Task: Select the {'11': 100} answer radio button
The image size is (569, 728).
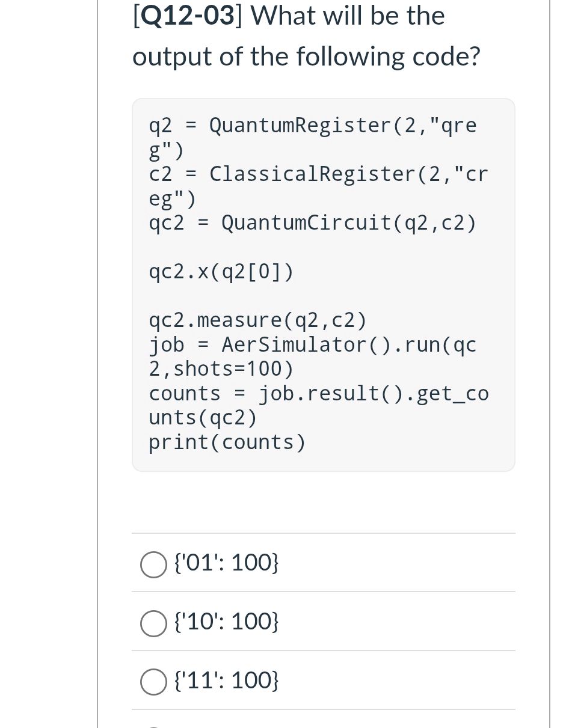Action: point(153,682)
